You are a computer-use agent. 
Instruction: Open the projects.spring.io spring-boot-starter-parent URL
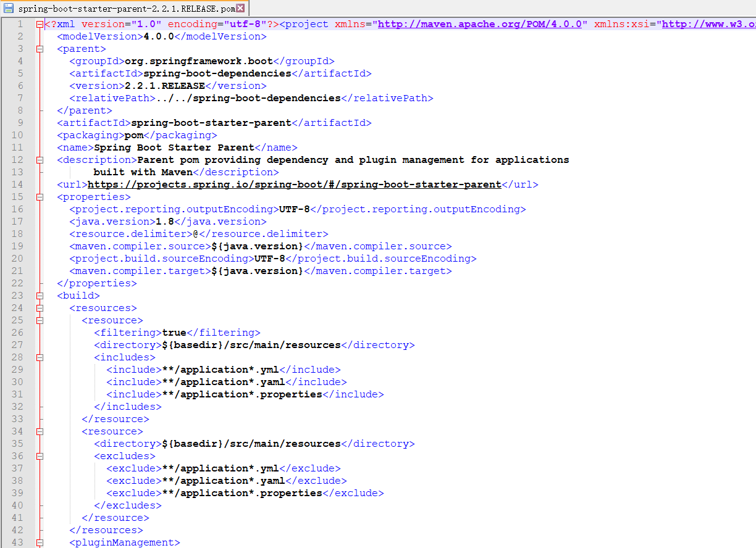pos(295,185)
